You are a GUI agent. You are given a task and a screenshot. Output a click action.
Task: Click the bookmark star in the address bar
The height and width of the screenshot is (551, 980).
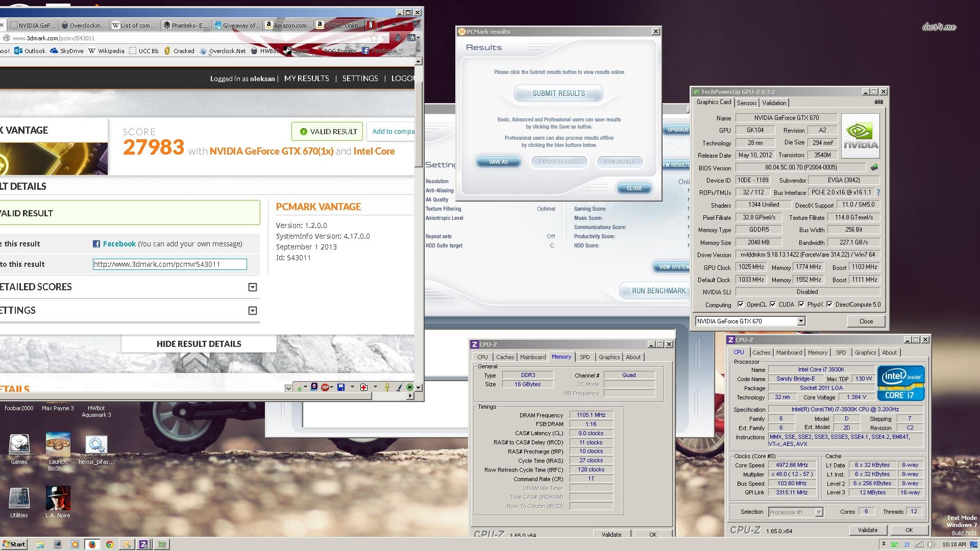(x=375, y=38)
